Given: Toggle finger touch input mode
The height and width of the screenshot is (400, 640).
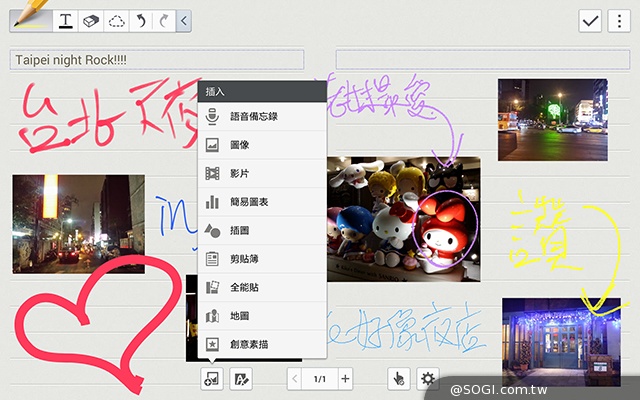Looking at the screenshot, I should 398,379.
